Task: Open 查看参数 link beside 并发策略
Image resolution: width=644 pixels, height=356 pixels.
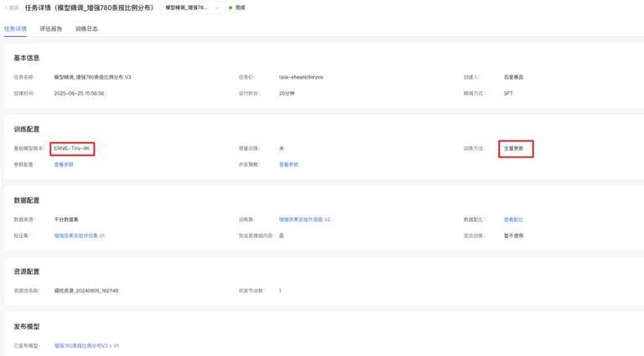Action: [x=288, y=164]
